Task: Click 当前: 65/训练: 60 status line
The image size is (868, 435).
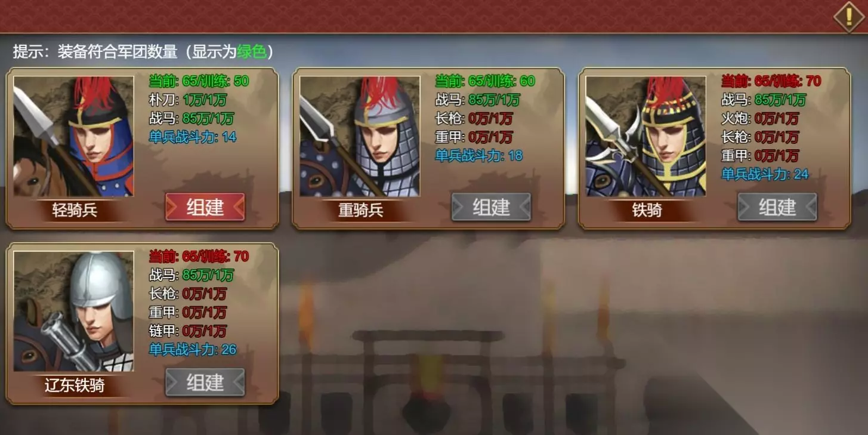Action: click(x=485, y=81)
